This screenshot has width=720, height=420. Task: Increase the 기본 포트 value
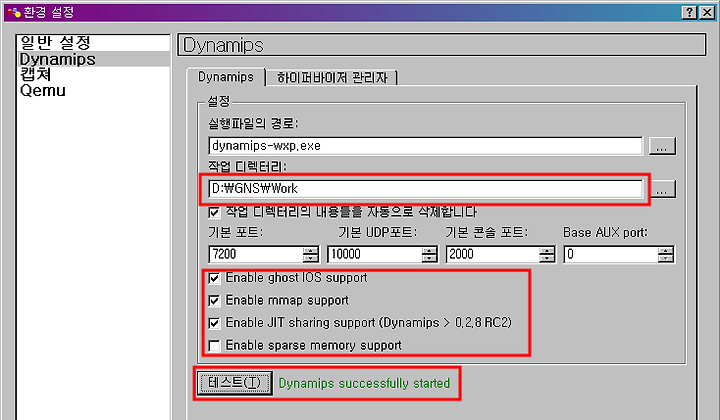pos(310,250)
